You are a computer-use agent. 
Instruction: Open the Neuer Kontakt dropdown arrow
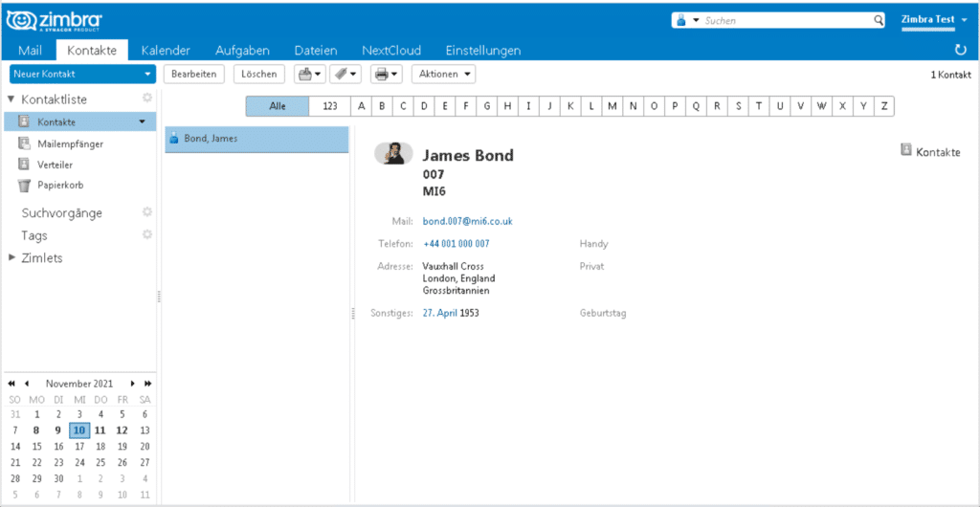pos(147,75)
